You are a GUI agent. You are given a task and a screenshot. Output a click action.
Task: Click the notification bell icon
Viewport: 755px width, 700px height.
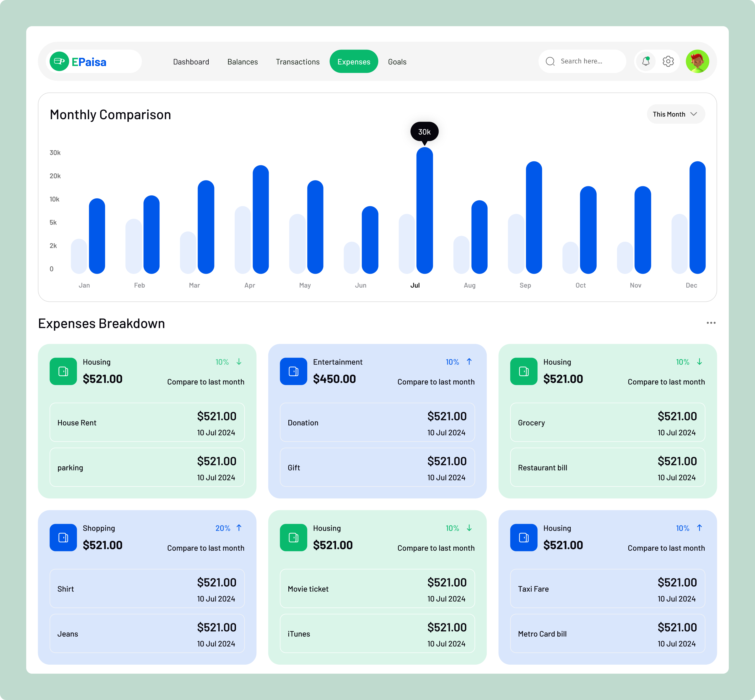click(645, 61)
